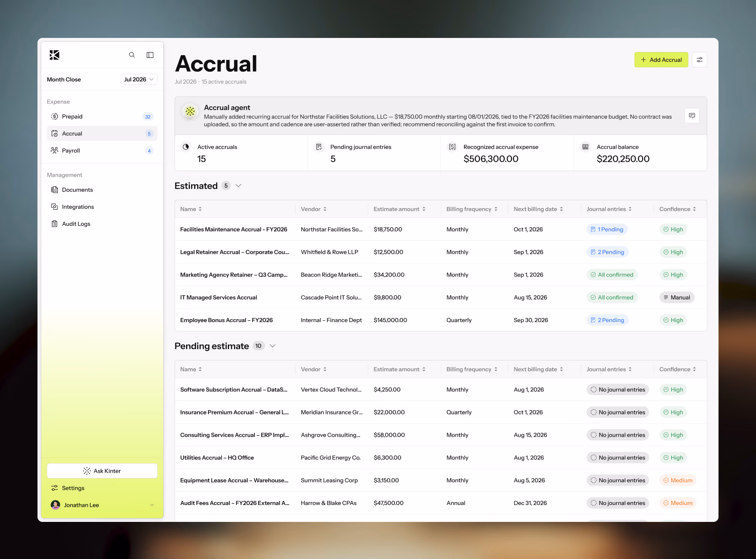
Task: Collapse the Estimated section chevron
Action: [x=238, y=186]
